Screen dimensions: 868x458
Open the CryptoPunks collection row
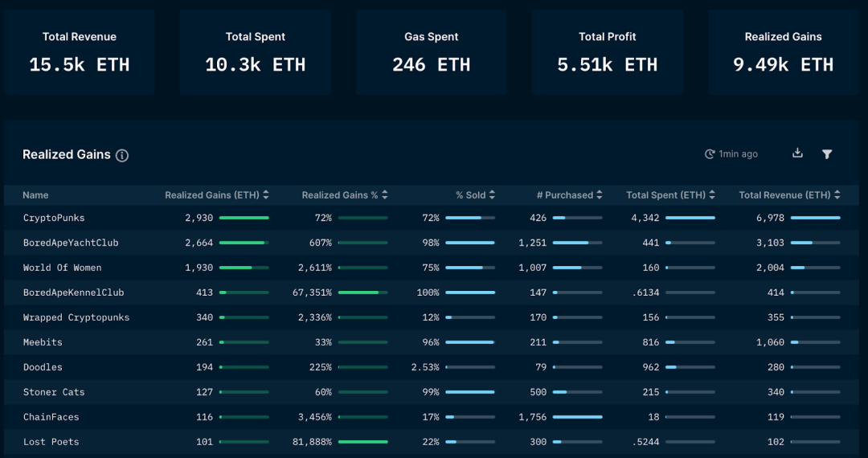pyautogui.click(x=432, y=218)
